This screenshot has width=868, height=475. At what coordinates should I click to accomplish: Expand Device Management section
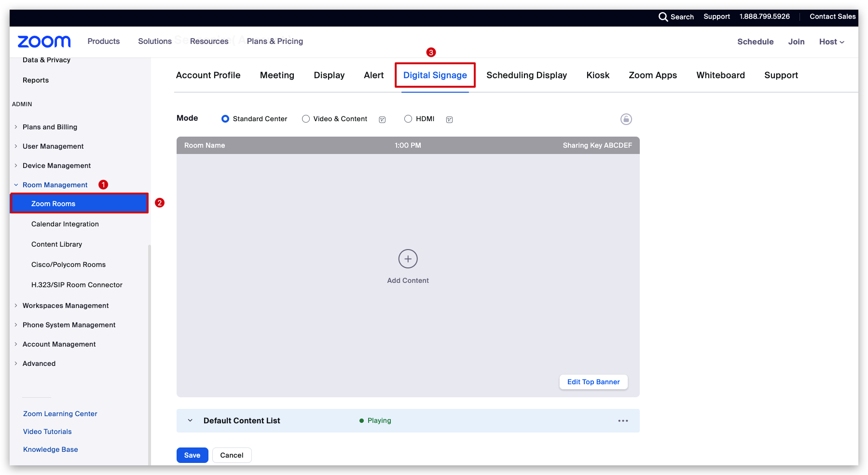pyautogui.click(x=16, y=166)
